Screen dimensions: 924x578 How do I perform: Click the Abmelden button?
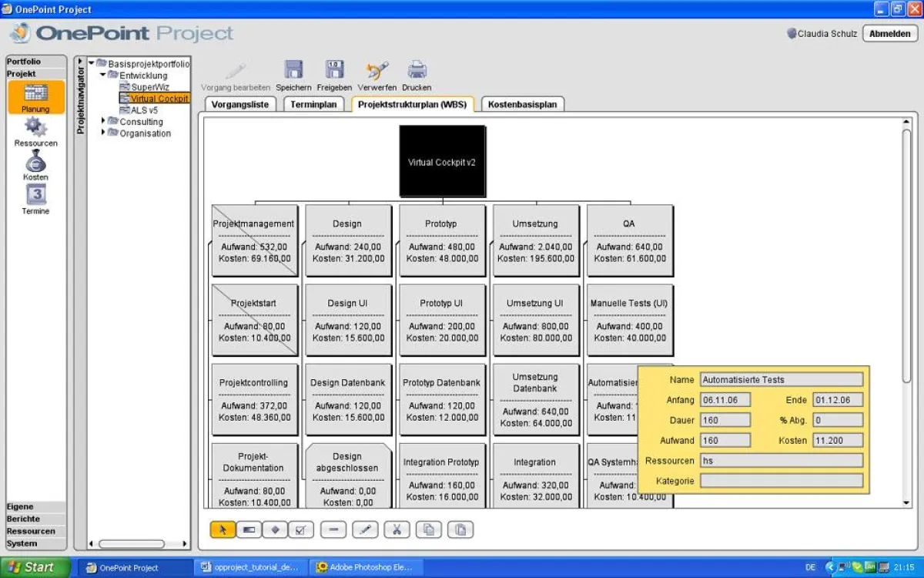(x=889, y=33)
